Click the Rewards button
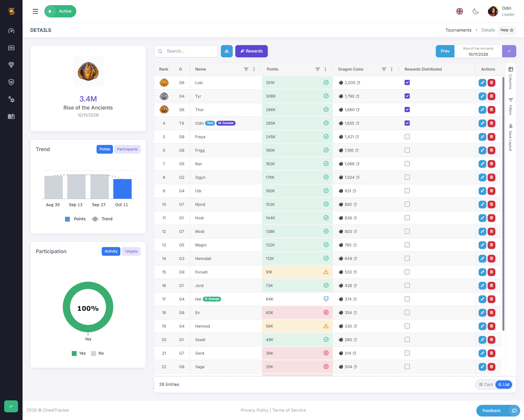Image resolution: width=524 pixels, height=420 pixels. [251, 51]
